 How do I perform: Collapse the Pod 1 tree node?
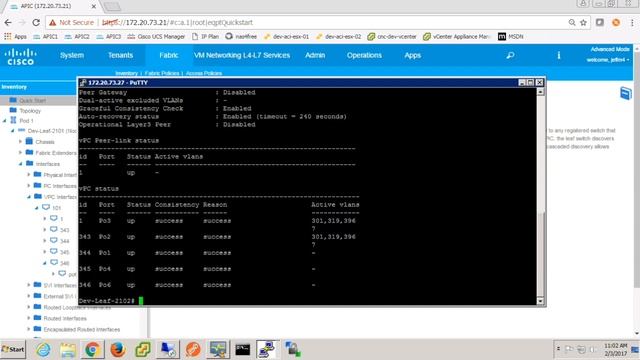pyautogui.click(x=4, y=121)
